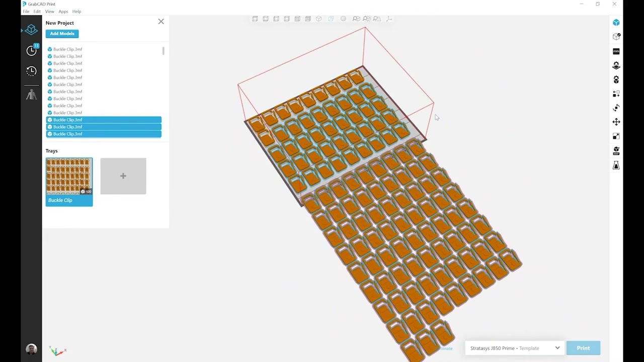The image size is (644, 362).
Task: Open the Print Settings cube-on-tray icon
Action: click(616, 151)
